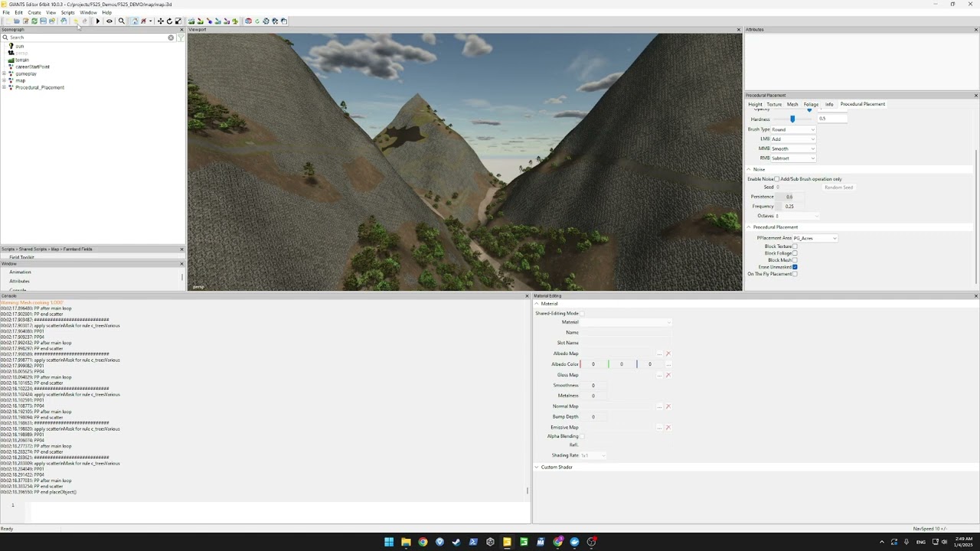Image resolution: width=980 pixels, height=551 pixels.
Task: Toggle Shared-Editing Mode checkbox
Action: coord(582,314)
